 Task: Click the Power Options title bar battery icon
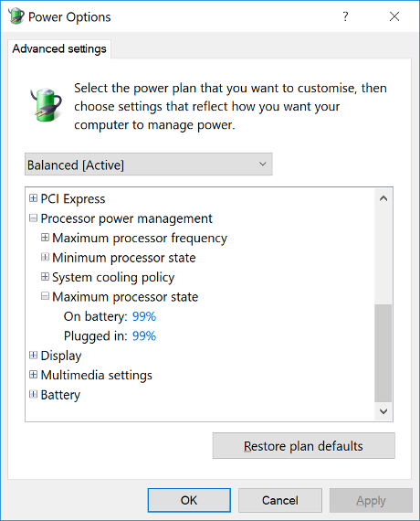16,16
